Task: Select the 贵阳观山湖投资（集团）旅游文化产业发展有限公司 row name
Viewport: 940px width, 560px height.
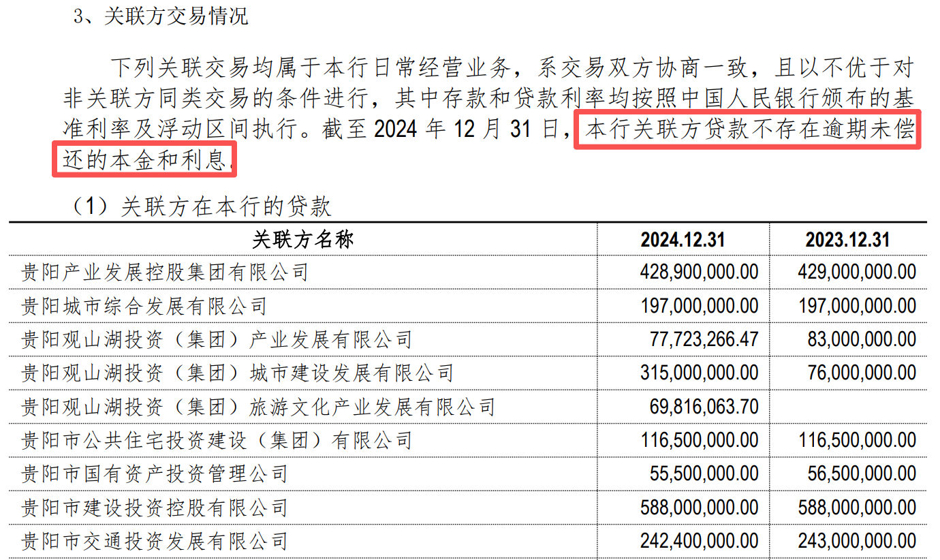Action: (x=257, y=407)
